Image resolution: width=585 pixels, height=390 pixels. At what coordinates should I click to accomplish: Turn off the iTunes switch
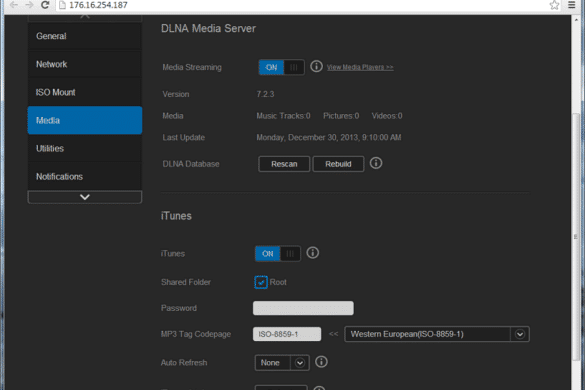tap(278, 254)
